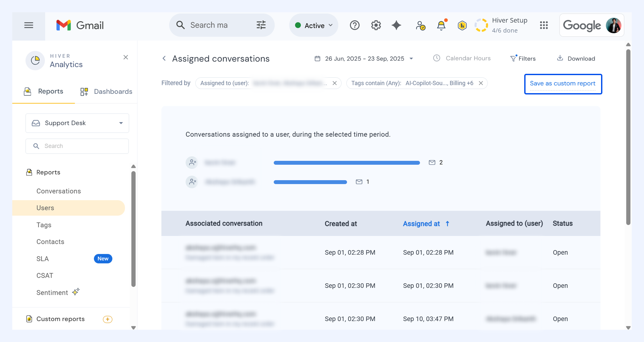Open the date range dropdown
The height and width of the screenshot is (342, 644).
point(364,59)
